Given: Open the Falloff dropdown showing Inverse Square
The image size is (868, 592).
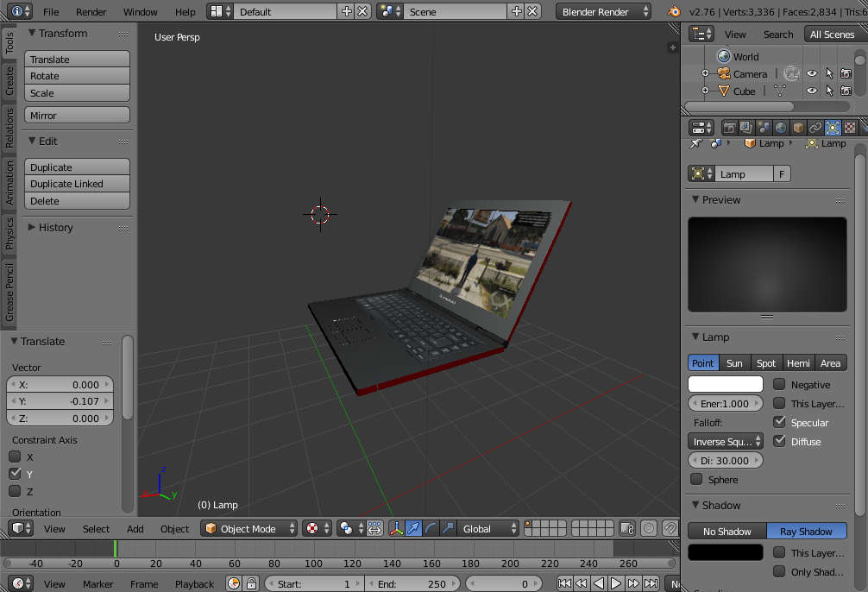Looking at the screenshot, I should (725, 441).
